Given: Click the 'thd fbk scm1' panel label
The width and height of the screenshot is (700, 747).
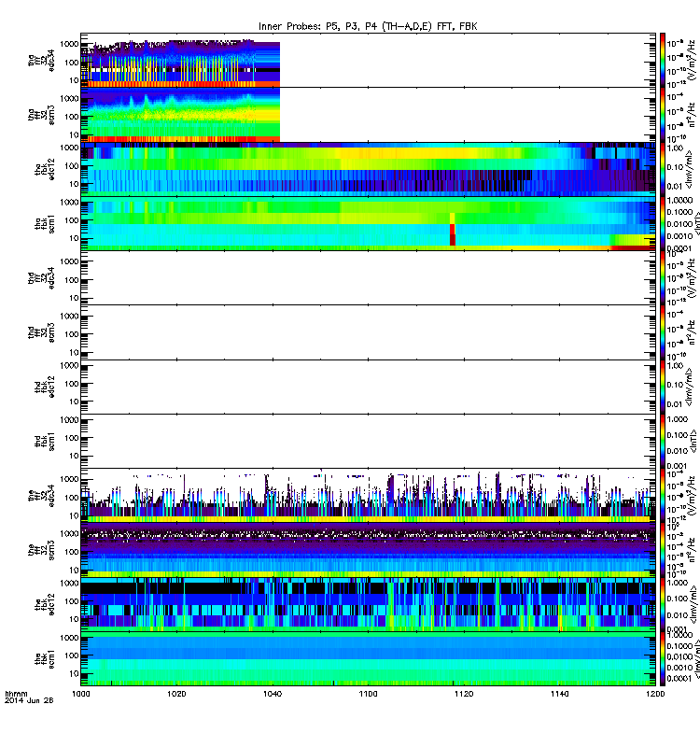Looking at the screenshot, I should [45, 441].
